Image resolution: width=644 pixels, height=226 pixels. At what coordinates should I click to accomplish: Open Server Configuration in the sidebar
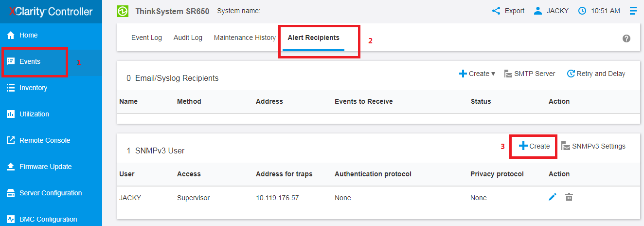coord(51,193)
